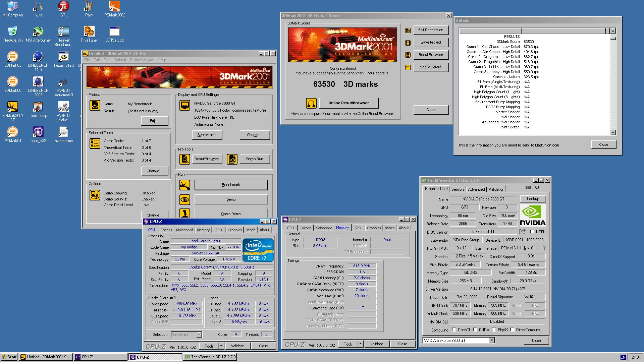
Task: Open the PCMark04 desktop icon
Action: tap(13, 135)
